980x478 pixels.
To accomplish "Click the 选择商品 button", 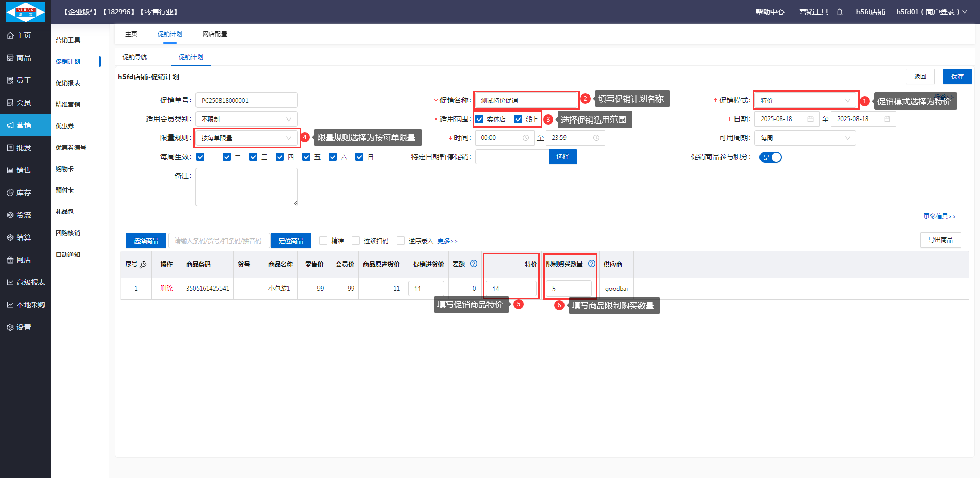I will 146,241.
